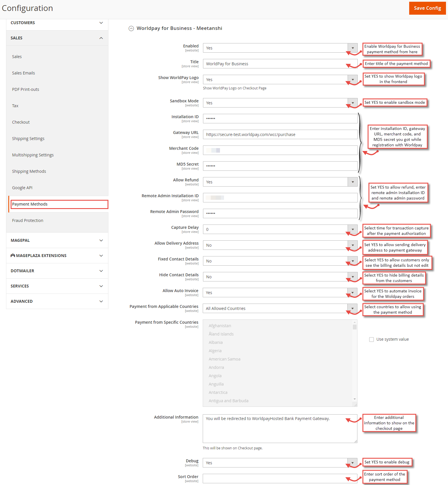
Task: Open the Allow Refund dropdown
Action: [280, 182]
